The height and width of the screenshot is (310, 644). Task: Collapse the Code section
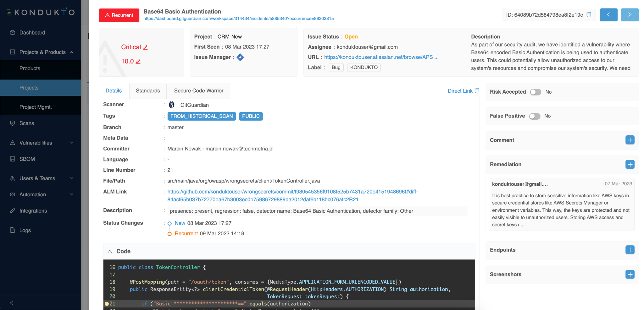[110, 251]
